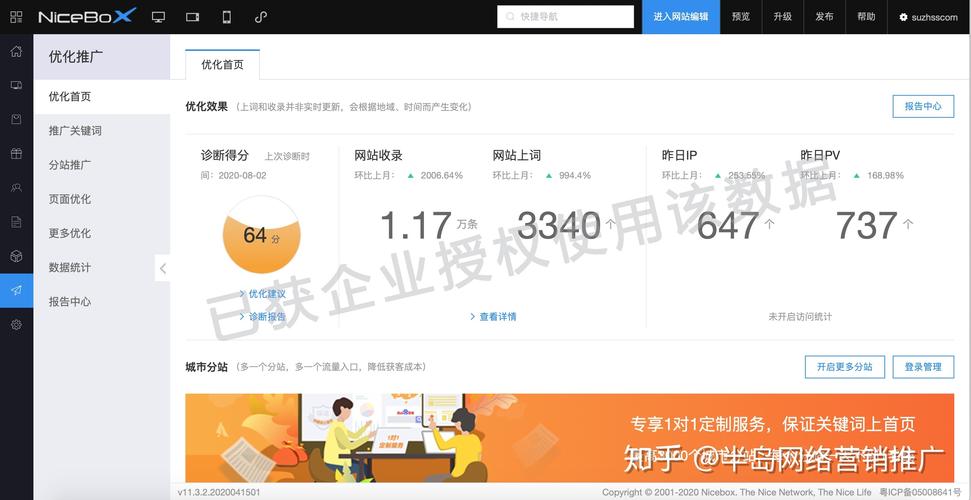Expand the 优化建议 link under score

(x=266, y=294)
